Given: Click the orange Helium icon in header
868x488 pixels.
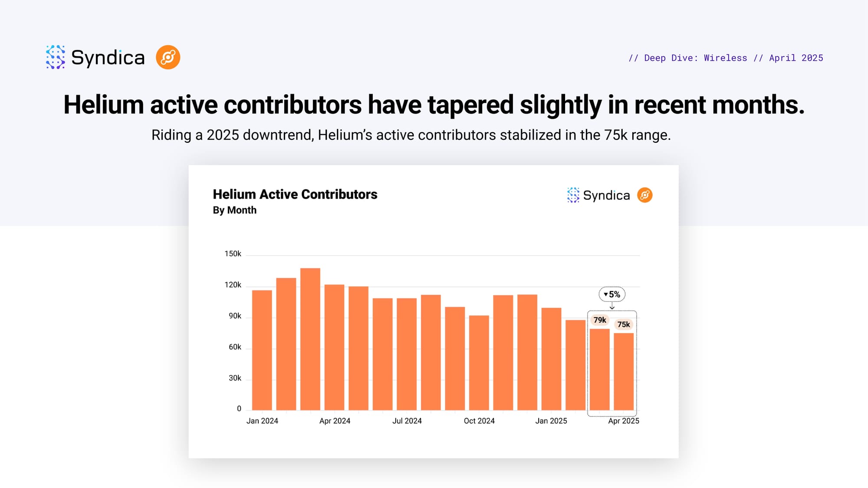Looking at the screenshot, I should pos(168,57).
